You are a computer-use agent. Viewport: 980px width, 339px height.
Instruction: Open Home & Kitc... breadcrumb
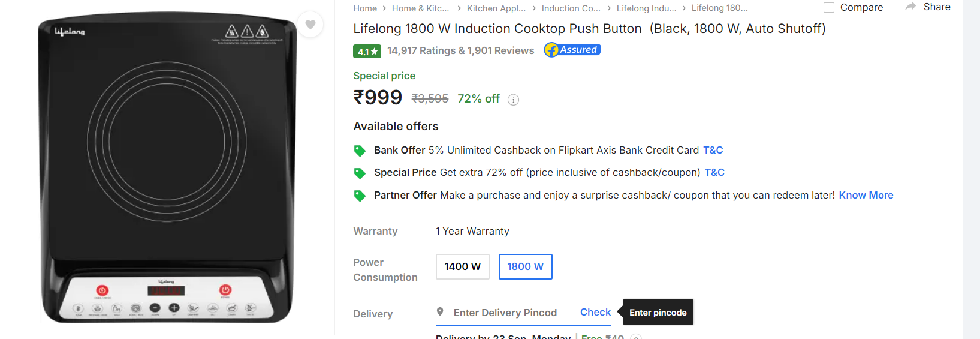pyautogui.click(x=421, y=8)
